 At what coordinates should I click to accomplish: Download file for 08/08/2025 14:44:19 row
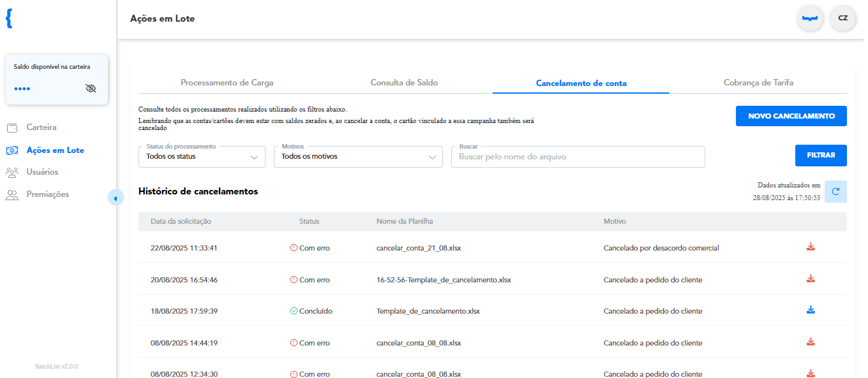tap(811, 342)
